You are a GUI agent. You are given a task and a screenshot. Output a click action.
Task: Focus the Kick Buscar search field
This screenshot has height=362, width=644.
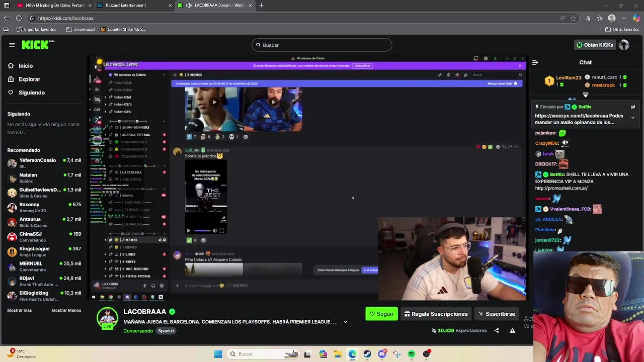[322, 45]
